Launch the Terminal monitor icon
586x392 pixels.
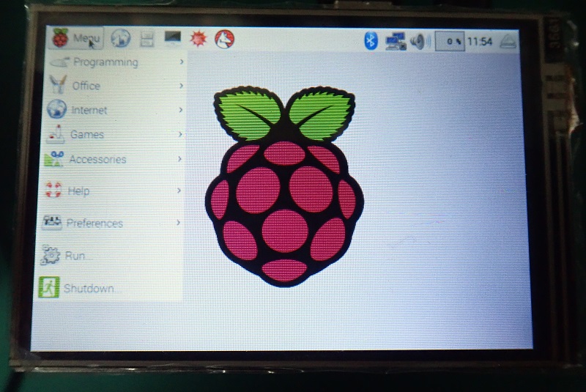pyautogui.click(x=173, y=38)
